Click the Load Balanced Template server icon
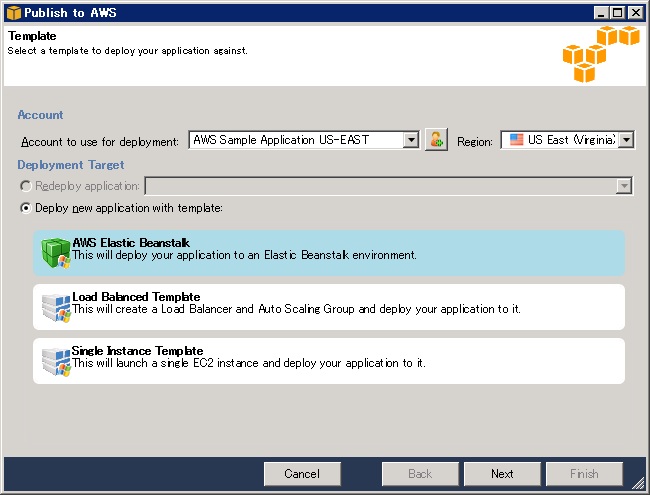Viewport: 650px width, 495px height. coord(56,308)
